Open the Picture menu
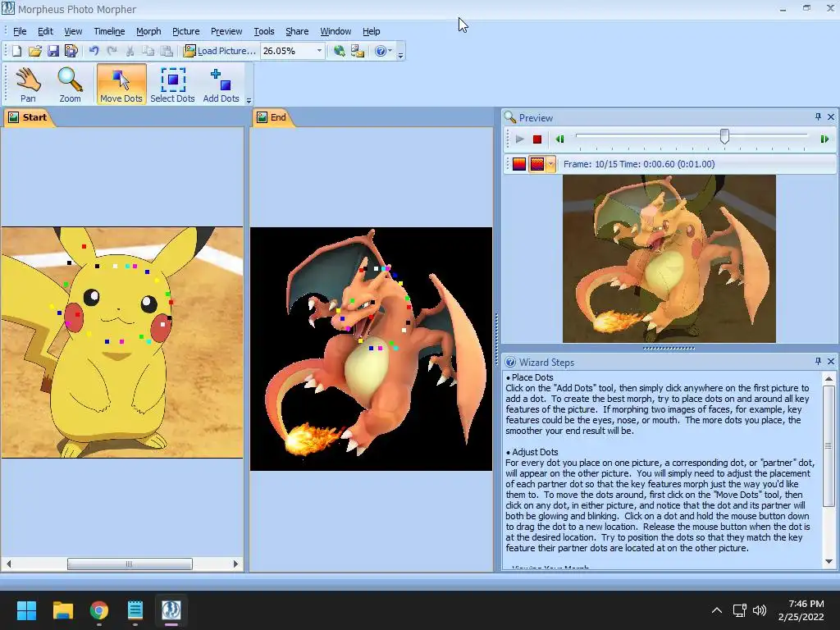 (x=186, y=31)
